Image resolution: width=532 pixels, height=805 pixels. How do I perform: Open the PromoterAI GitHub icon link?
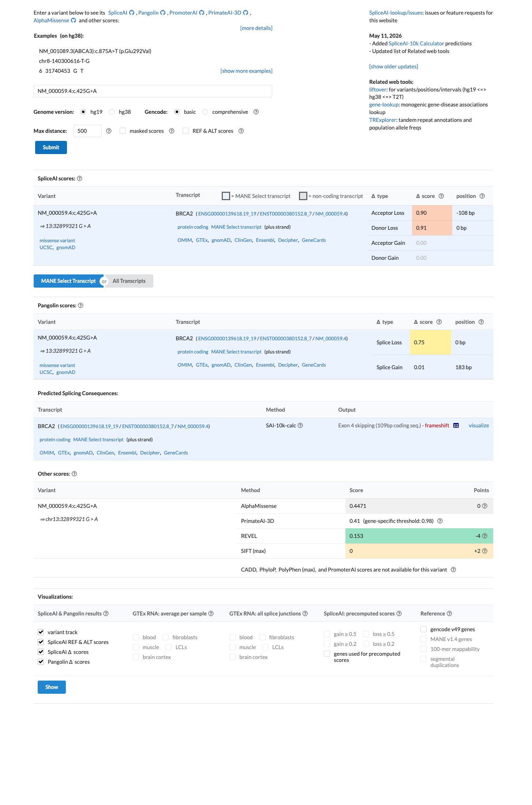click(202, 13)
